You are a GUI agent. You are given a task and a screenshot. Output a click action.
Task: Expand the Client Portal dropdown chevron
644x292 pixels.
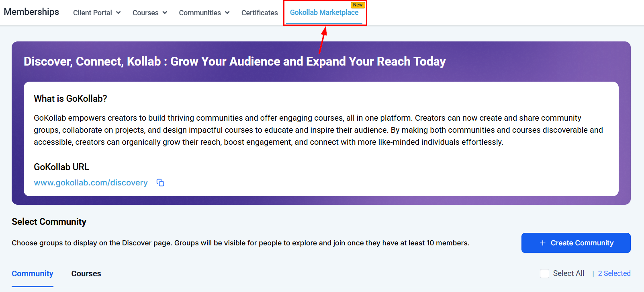[119, 12]
